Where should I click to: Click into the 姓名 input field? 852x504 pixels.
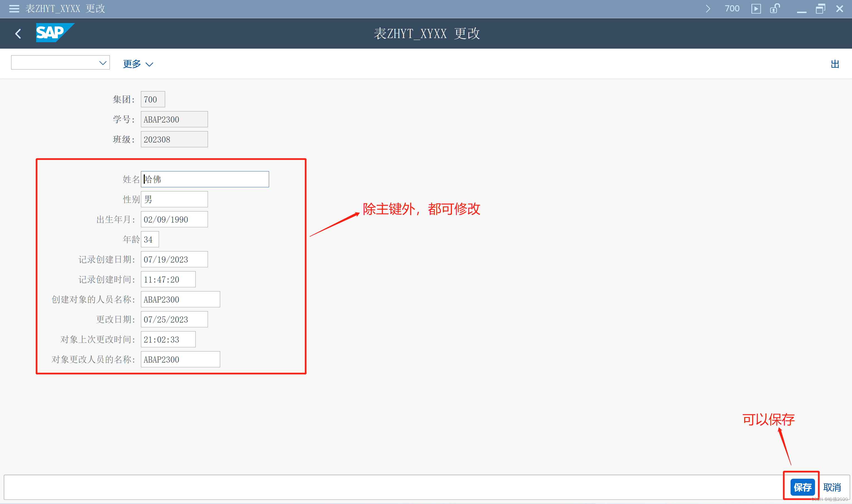pyautogui.click(x=205, y=179)
